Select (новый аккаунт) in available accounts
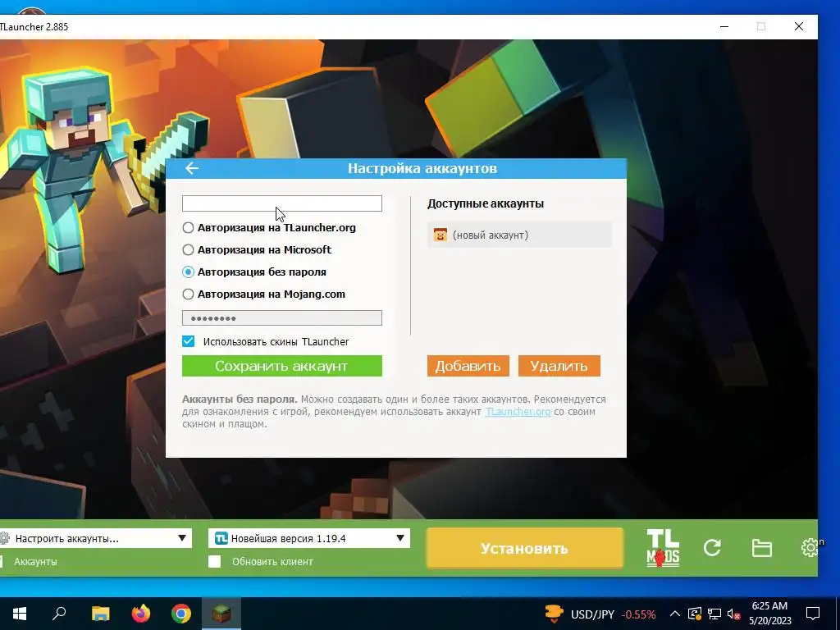The image size is (840, 630). [519, 235]
